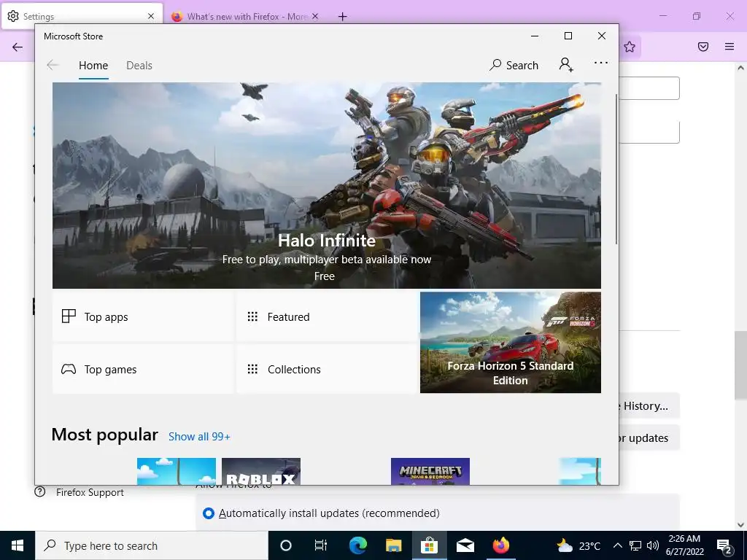
Task: Minimize the Microsoft Store window
Action: coord(535,36)
